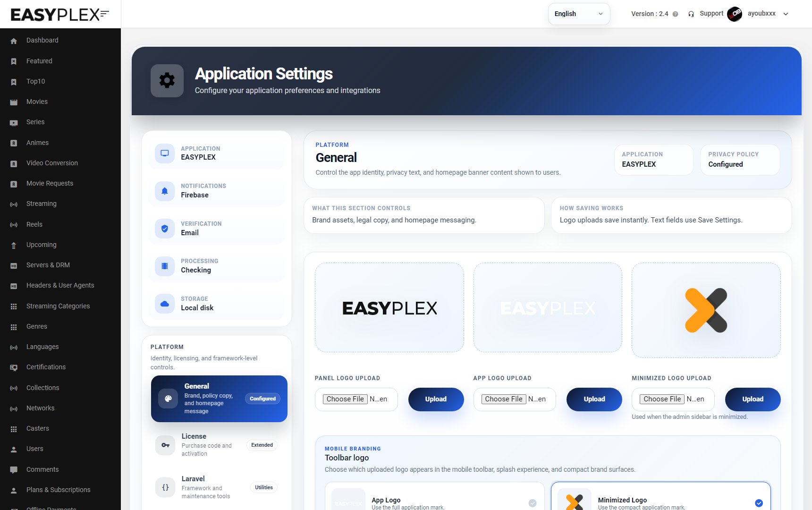812x510 pixels.
Task: Click the Movies clapperboard icon
Action: click(x=14, y=102)
